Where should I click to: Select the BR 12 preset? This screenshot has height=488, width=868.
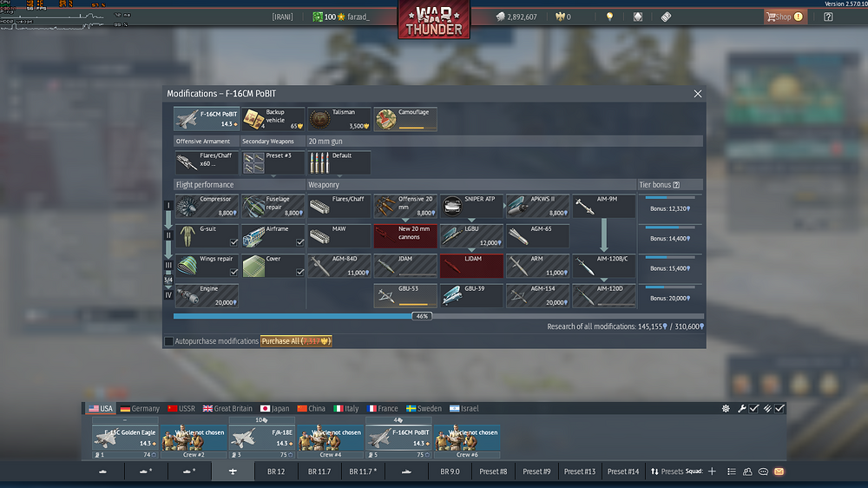click(x=276, y=472)
